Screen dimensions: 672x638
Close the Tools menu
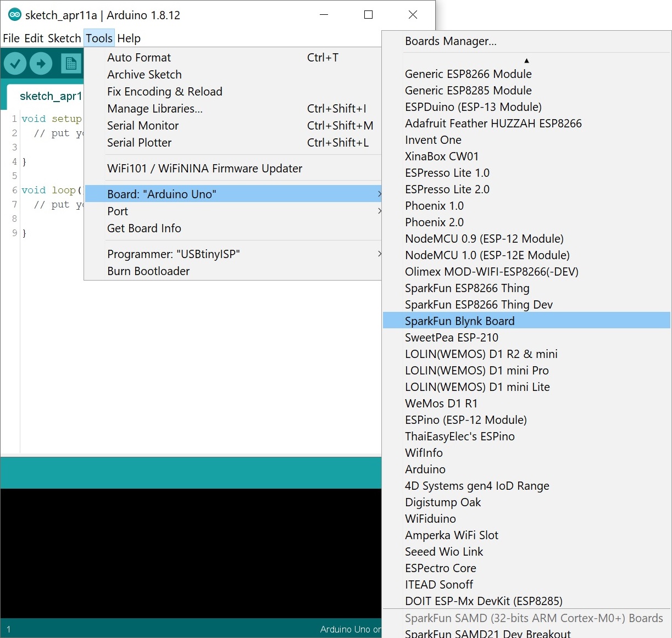[x=99, y=38]
